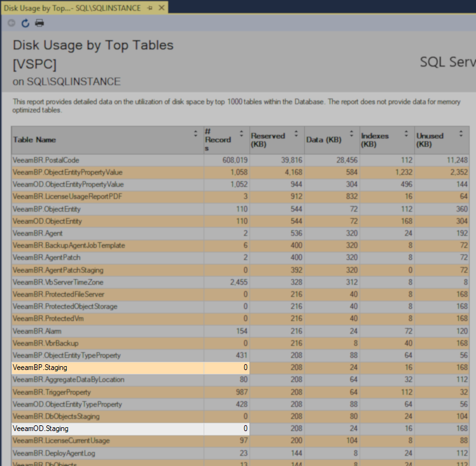Select VeeamOD.ObjectEntityTypeProperty table name

point(67,404)
